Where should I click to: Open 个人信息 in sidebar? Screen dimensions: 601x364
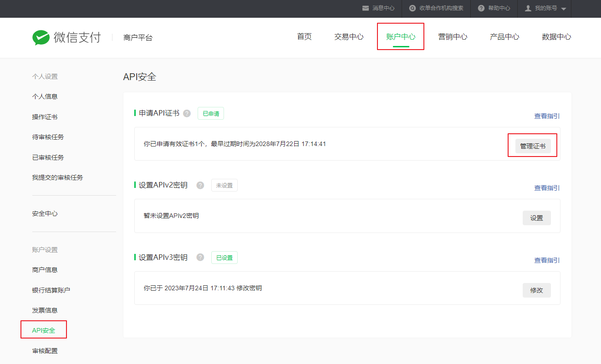coord(45,96)
